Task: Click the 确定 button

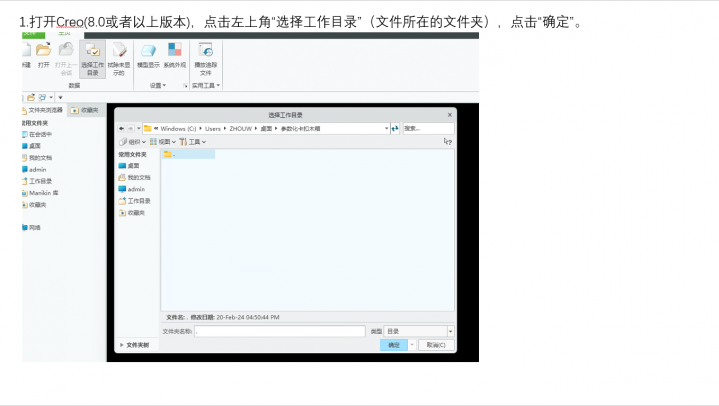Action: (x=393, y=345)
